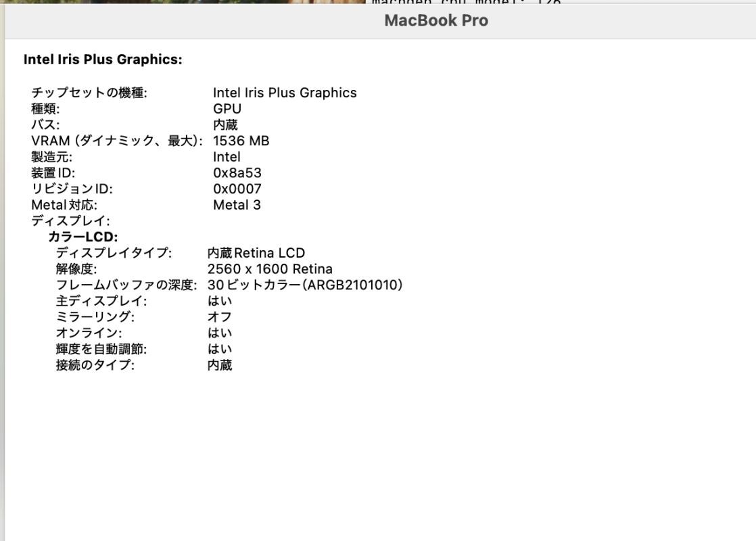Click the "チップセットの機種:" label
Screen dimensions: 756x541
pyautogui.click(x=89, y=93)
